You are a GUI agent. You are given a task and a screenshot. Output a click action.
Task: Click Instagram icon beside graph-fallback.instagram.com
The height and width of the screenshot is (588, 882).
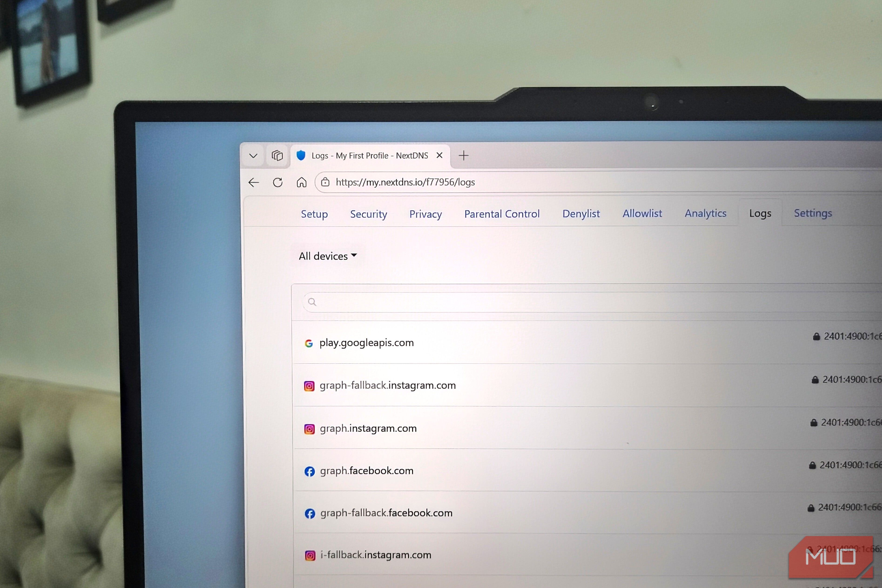coord(309,386)
